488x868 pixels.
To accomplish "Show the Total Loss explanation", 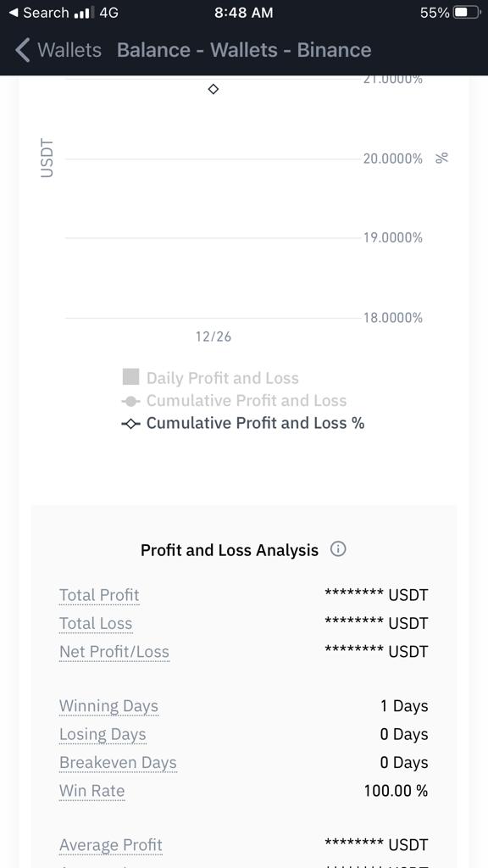I will point(96,623).
